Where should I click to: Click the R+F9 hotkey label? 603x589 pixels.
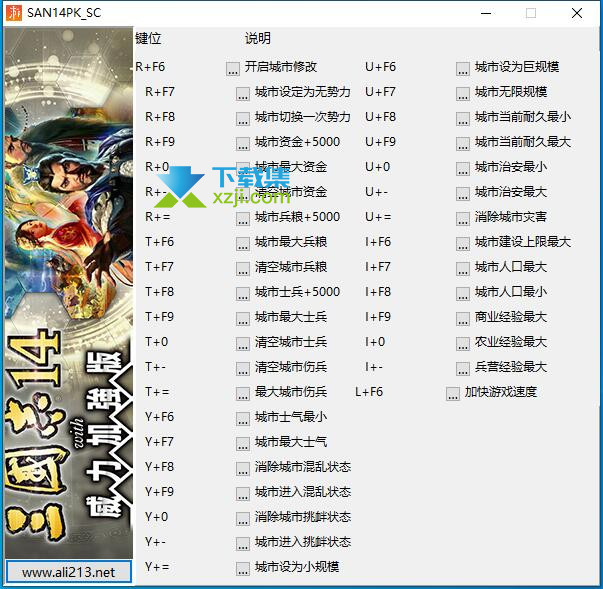point(160,142)
